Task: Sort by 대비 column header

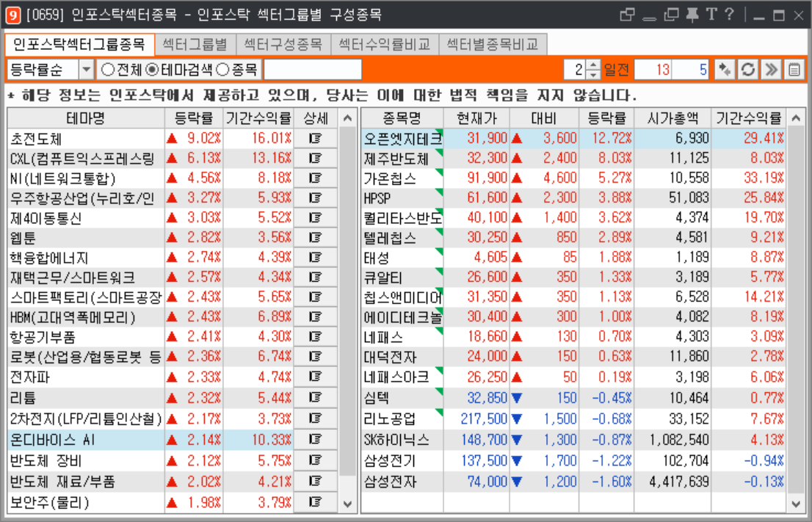Action: pyautogui.click(x=544, y=118)
